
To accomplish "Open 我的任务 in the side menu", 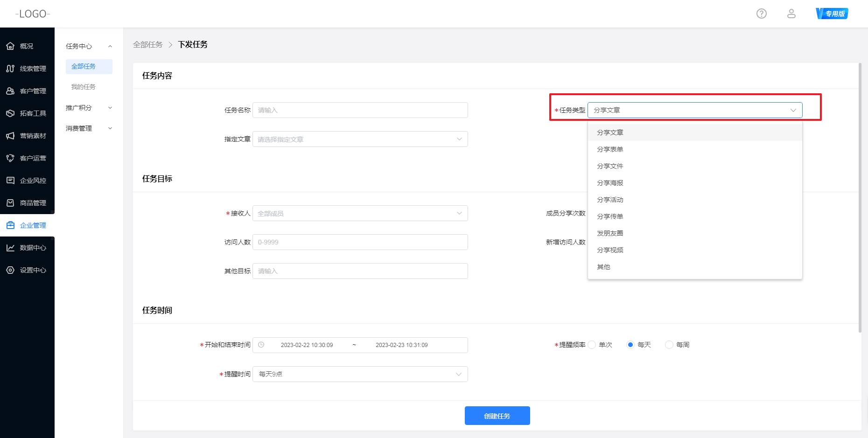I will click(x=84, y=87).
